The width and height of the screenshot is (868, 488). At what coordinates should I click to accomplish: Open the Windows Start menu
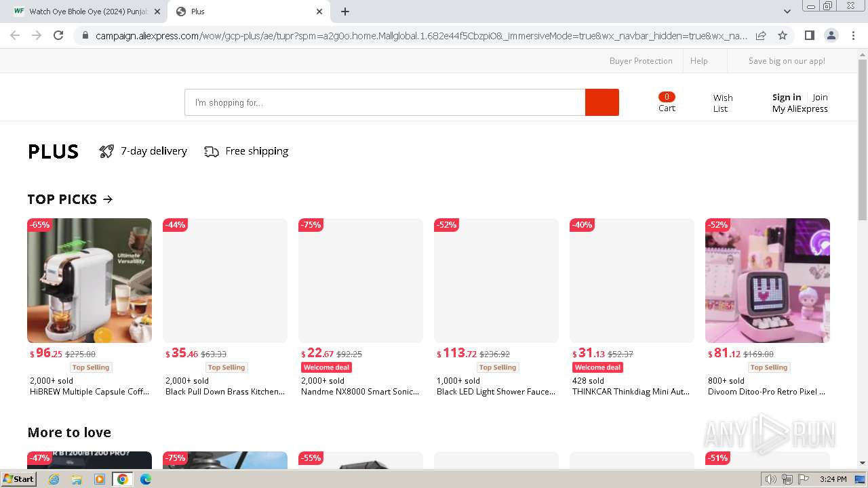[19, 479]
